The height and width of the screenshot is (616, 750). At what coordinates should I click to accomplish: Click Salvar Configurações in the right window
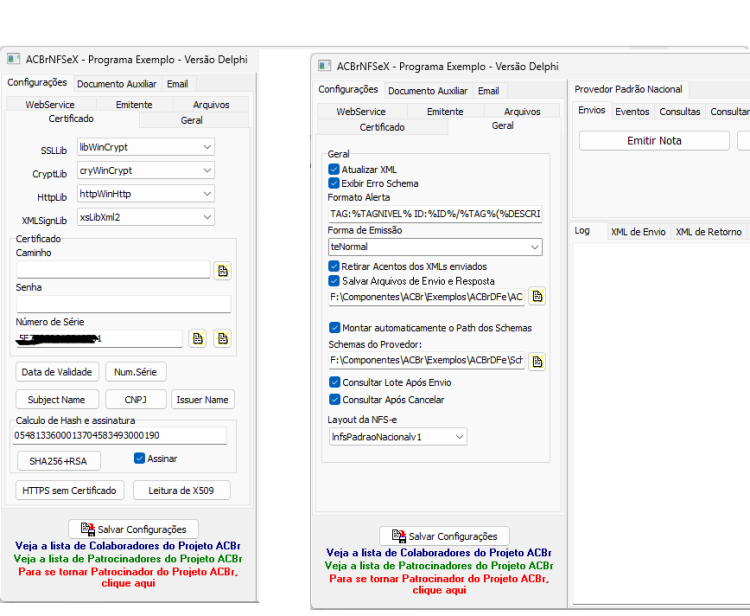[444, 536]
